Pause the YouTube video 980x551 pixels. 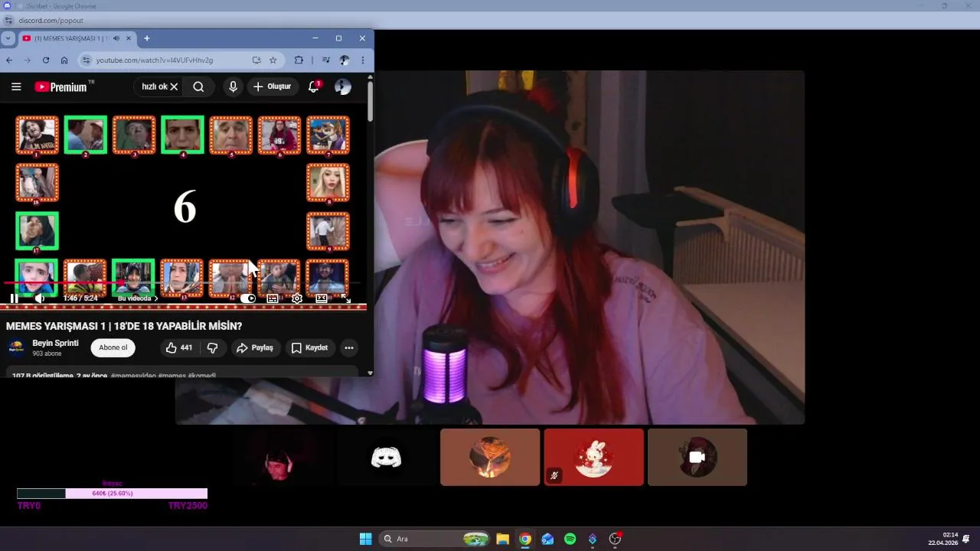(14, 298)
